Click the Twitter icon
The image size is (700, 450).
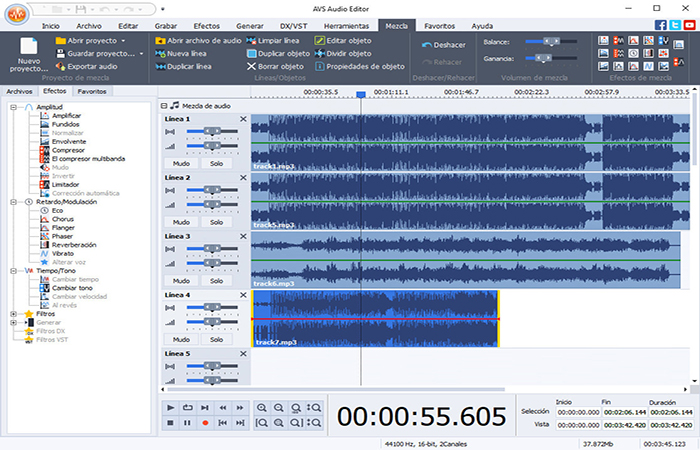(x=675, y=25)
